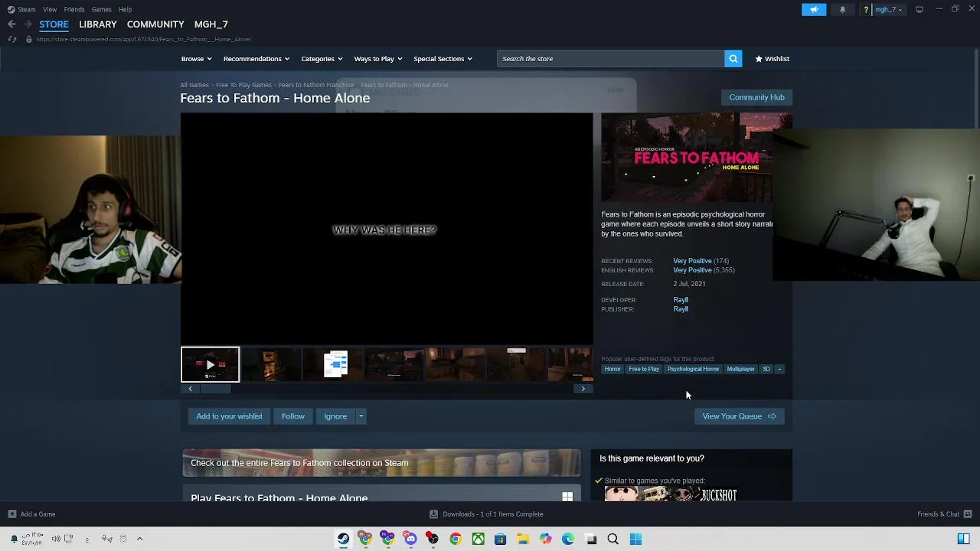Click the Rayll publisher link
The width and height of the screenshot is (980, 551).
coord(681,309)
